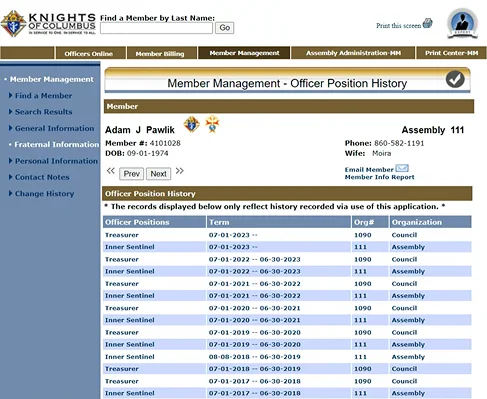Click Inner Sentinel in the 07-01-2023 row
This screenshot has width=487, height=399.
coord(130,247)
